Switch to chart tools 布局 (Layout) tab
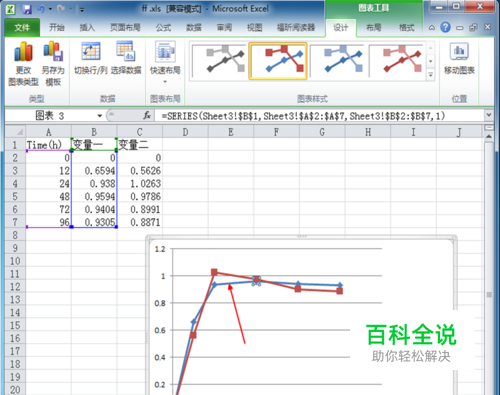The image size is (500, 395). tap(373, 28)
